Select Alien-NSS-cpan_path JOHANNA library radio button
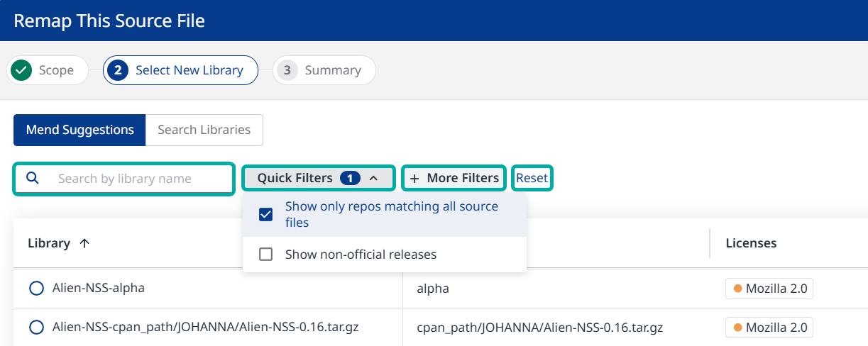This screenshot has height=346, width=868. 36,327
